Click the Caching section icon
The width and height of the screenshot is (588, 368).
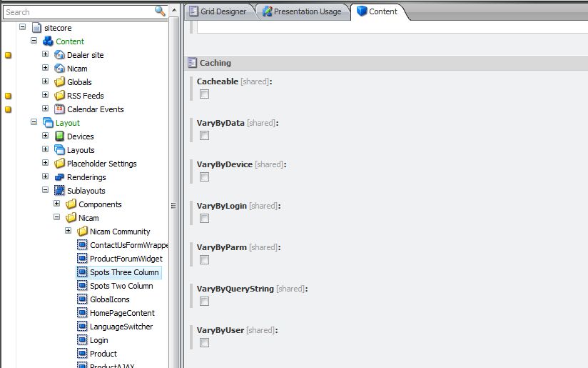click(192, 63)
